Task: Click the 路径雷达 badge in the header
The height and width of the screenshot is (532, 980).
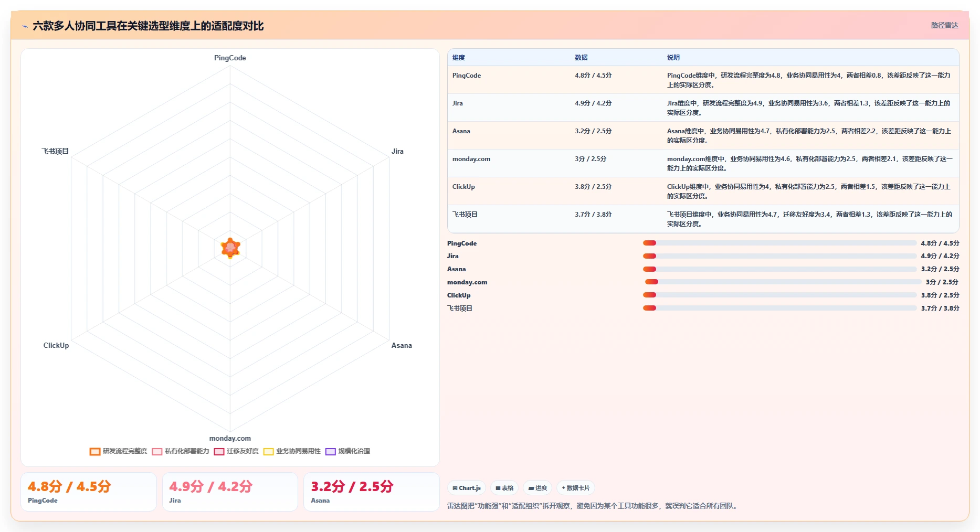Action: point(944,25)
